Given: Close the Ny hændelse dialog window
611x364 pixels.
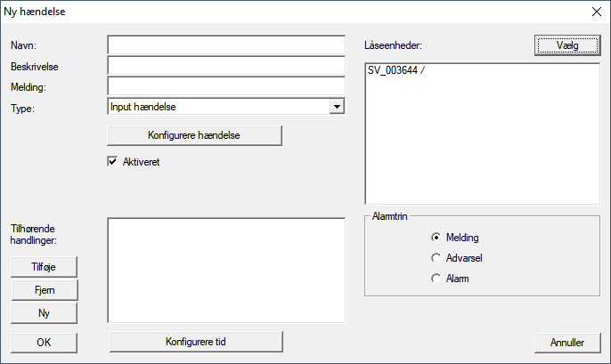Looking at the screenshot, I should pyautogui.click(x=594, y=12).
